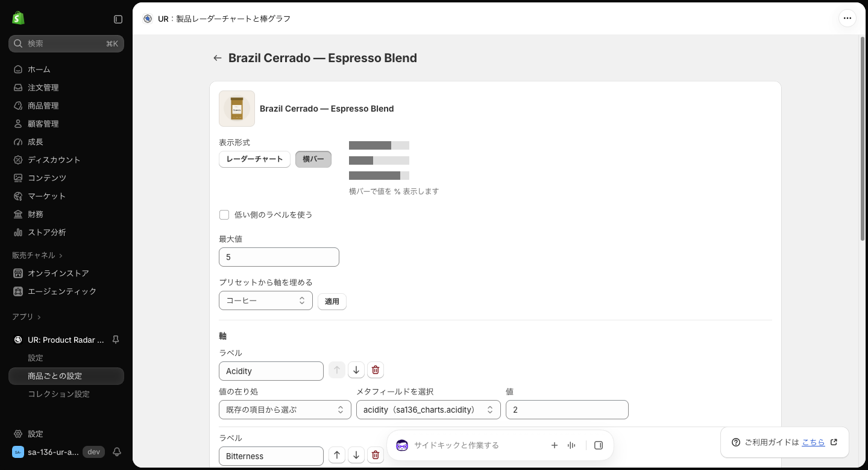This screenshot has width=868, height=470.
Task: Click the オンラインストア shop icon
Action: click(x=18, y=273)
